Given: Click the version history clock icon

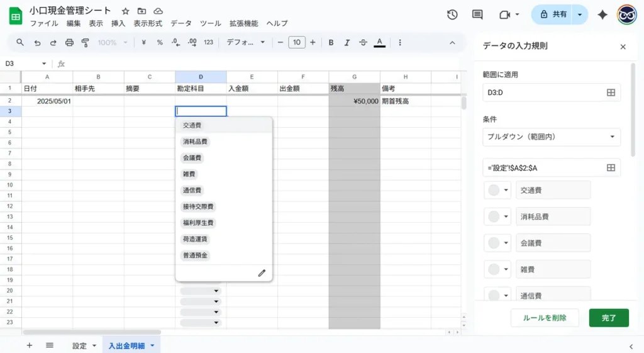Looking at the screenshot, I should pyautogui.click(x=452, y=14).
